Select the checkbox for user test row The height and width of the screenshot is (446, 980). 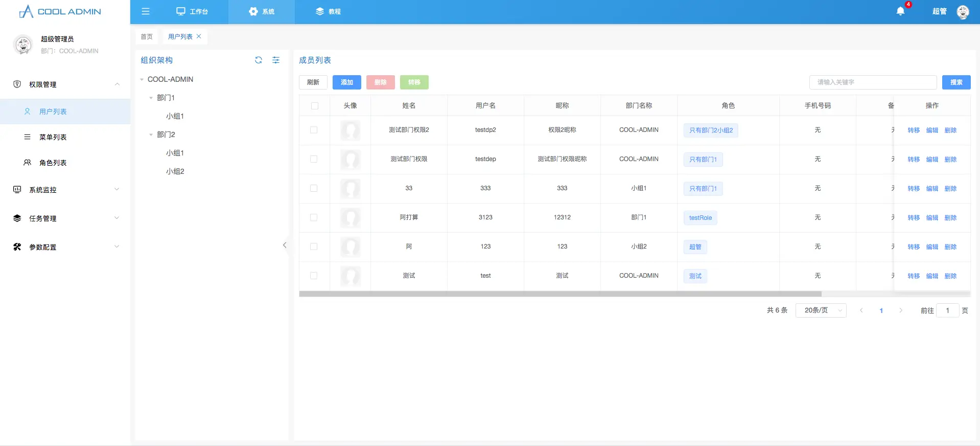point(314,276)
